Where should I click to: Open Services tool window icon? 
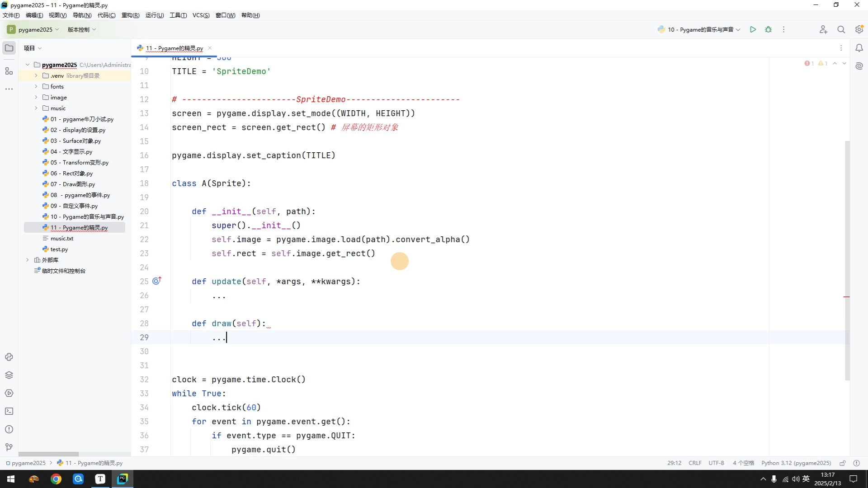(9, 393)
